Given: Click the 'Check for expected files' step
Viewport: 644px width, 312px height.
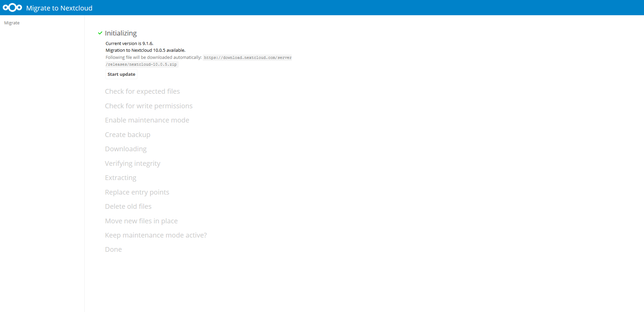Looking at the screenshot, I should click(x=142, y=91).
